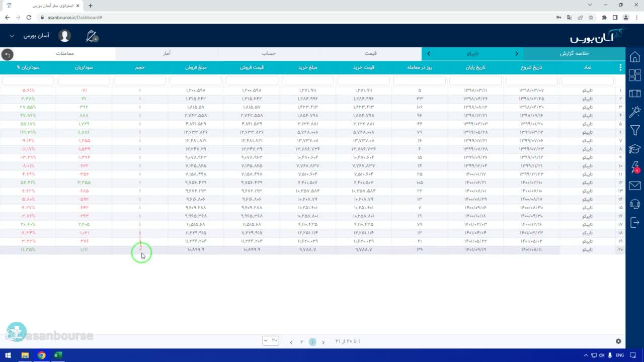Click the round back arrow button
This screenshot has width=644, height=362.
pyautogui.click(x=7, y=54)
